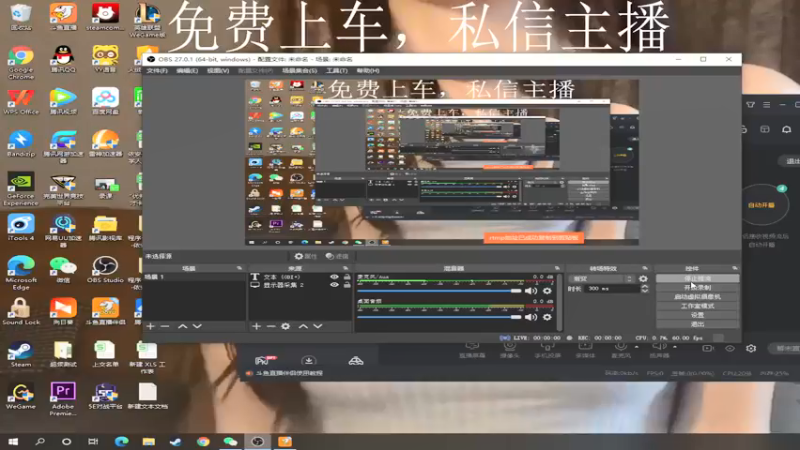The width and height of the screenshot is (800, 450).
Task: Adjust 桌面音频 volume slider
Action: (x=439, y=317)
